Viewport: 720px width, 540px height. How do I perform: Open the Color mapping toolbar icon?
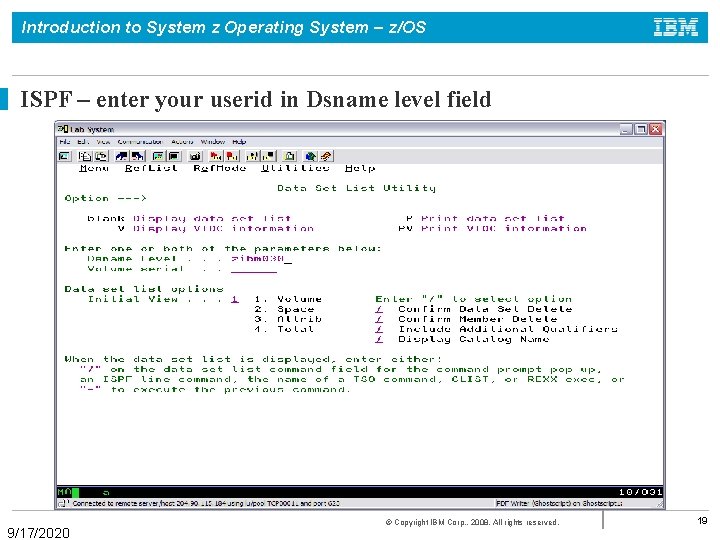coord(174,156)
